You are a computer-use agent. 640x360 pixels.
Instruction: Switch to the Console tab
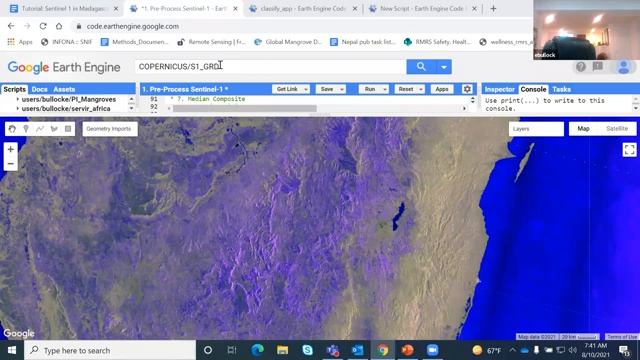pos(533,89)
